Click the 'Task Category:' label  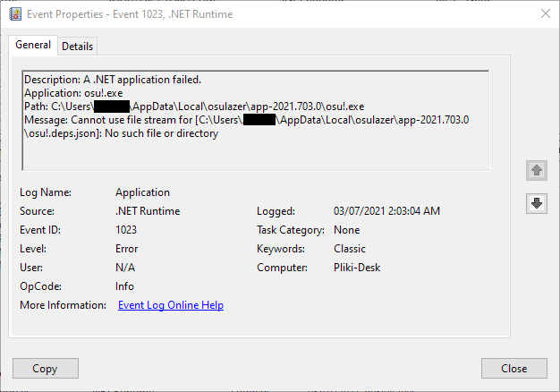pos(291,230)
